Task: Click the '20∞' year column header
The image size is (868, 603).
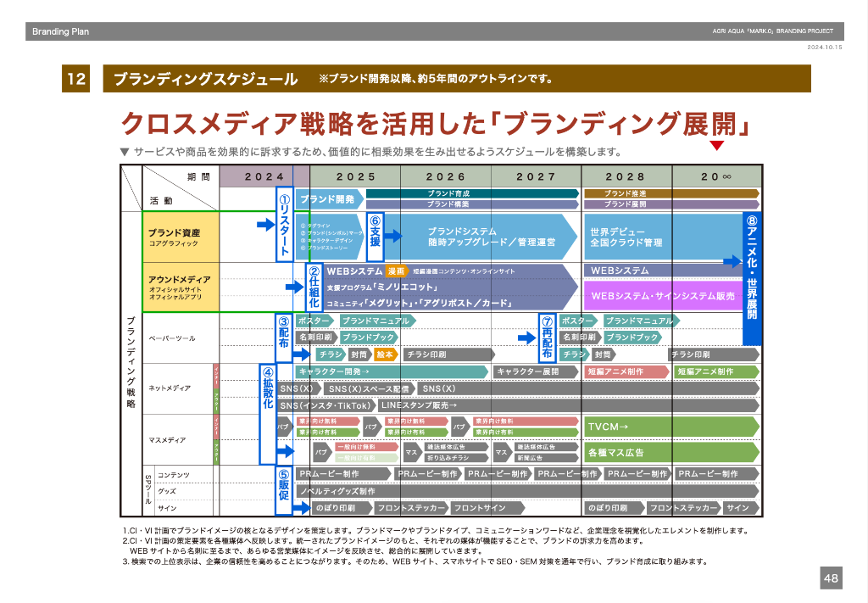Action: 717,176
